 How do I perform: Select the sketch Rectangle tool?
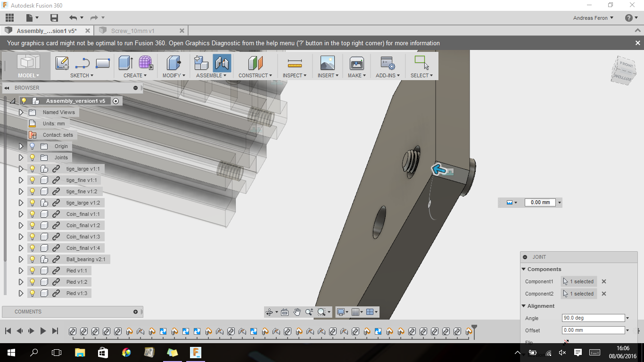[103, 63]
